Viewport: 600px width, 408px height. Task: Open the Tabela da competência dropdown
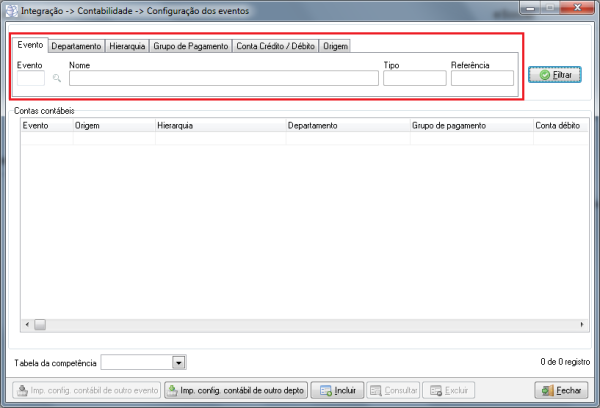179,362
